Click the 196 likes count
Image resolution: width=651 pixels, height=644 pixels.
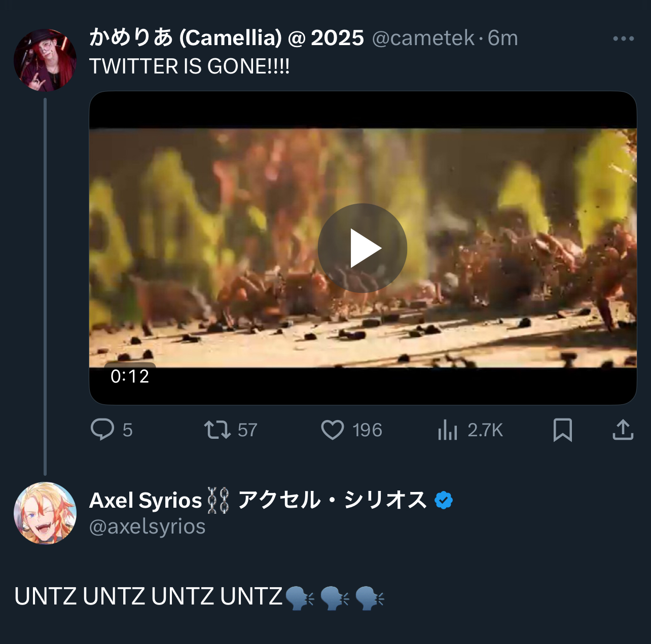pos(367,430)
